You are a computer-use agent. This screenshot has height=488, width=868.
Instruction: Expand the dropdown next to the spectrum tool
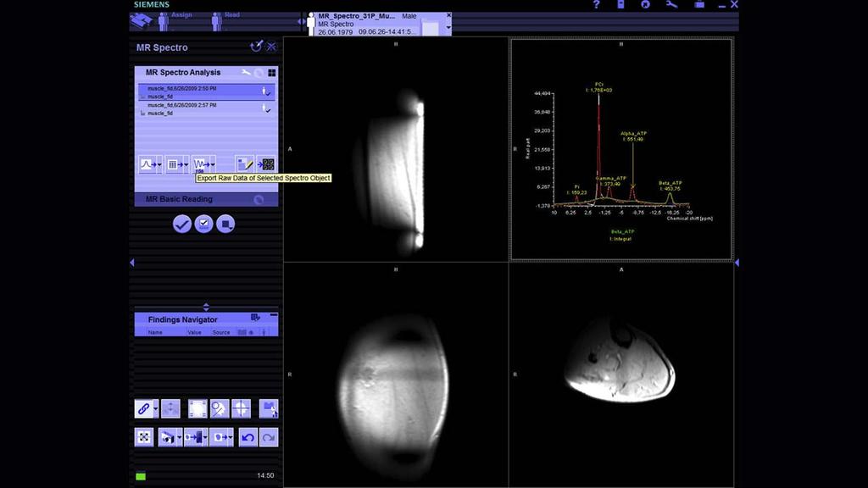point(159,164)
